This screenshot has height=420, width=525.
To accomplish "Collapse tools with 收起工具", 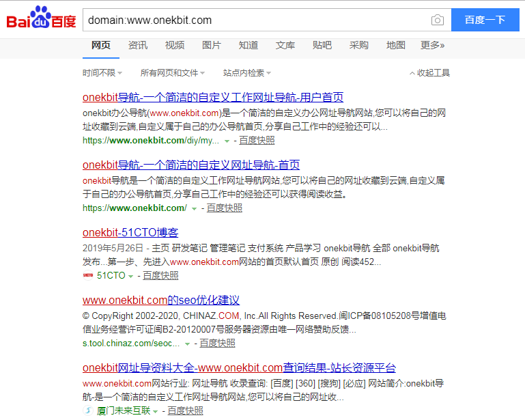I will pyautogui.click(x=429, y=72).
